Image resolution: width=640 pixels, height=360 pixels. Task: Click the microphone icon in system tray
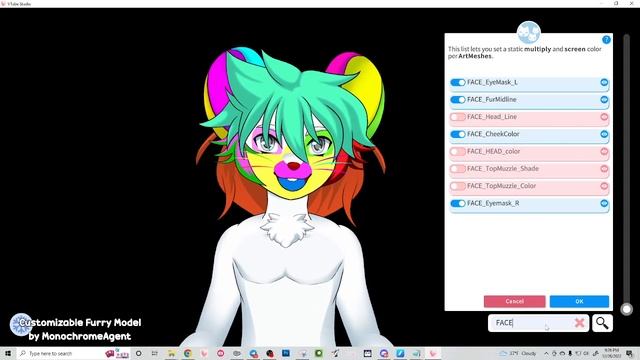(570, 353)
